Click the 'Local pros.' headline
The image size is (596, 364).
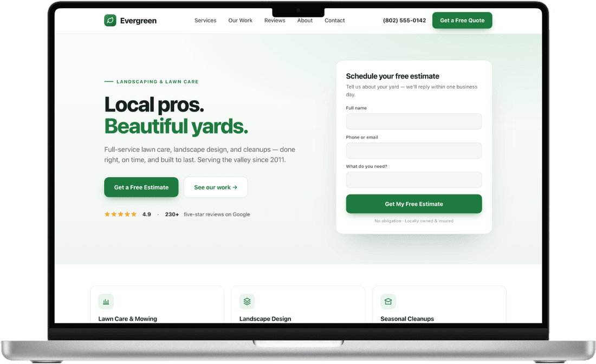(154, 105)
